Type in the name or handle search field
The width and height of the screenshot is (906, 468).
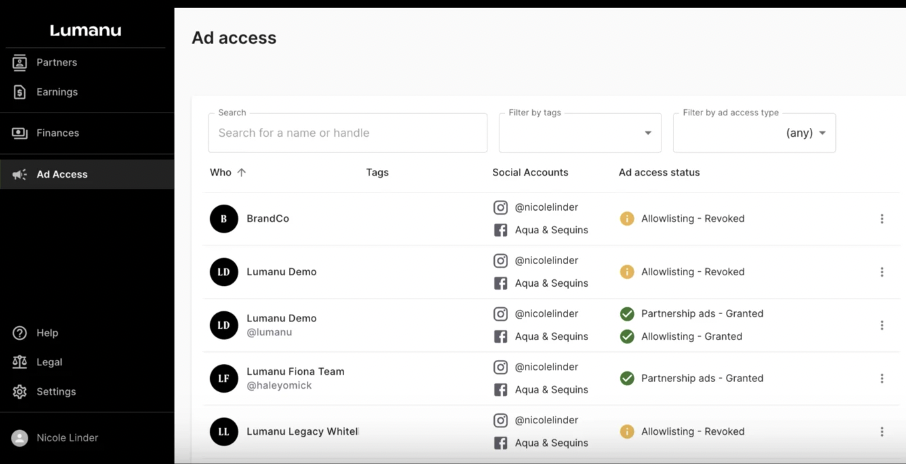(x=347, y=133)
